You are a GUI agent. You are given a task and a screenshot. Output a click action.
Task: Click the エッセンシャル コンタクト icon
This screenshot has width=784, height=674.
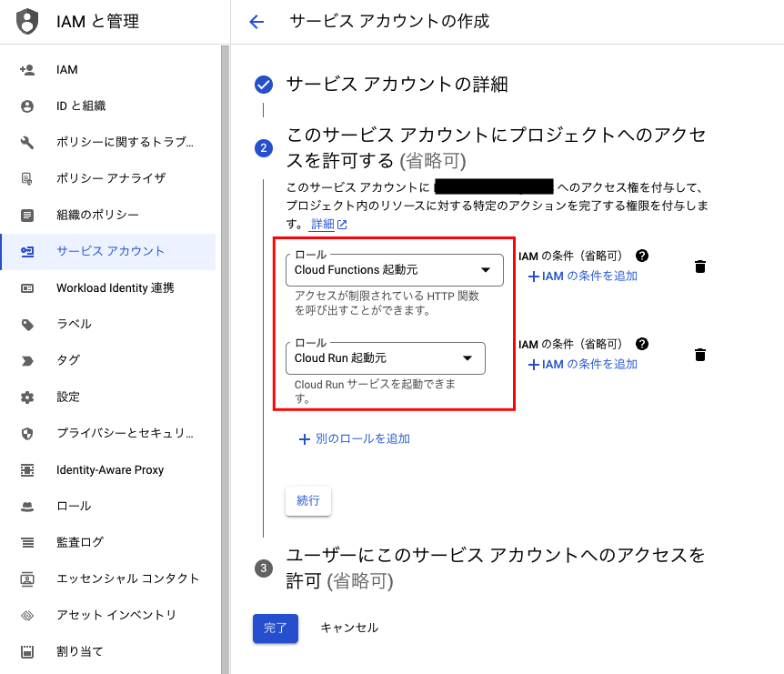[x=27, y=579]
